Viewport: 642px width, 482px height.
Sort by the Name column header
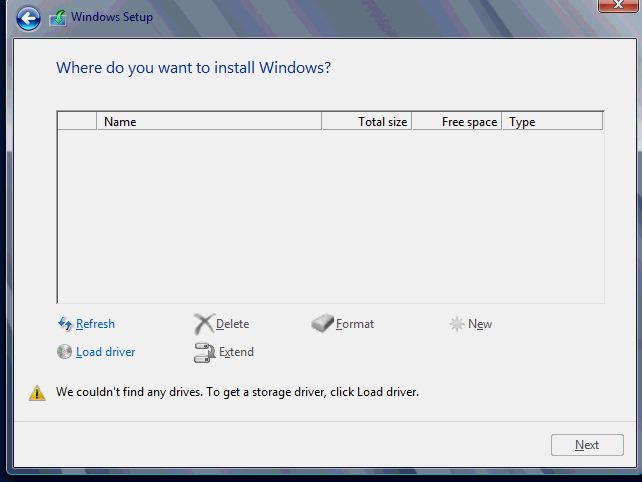tap(209, 122)
